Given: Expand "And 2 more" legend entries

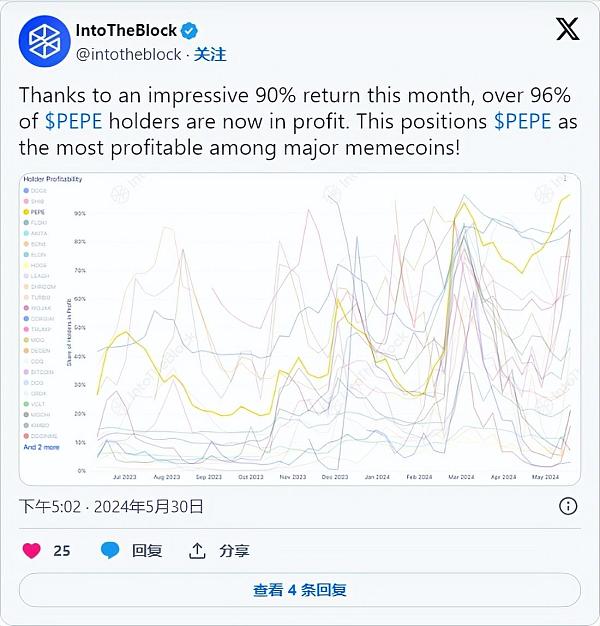Looking at the screenshot, I should click(x=42, y=447).
